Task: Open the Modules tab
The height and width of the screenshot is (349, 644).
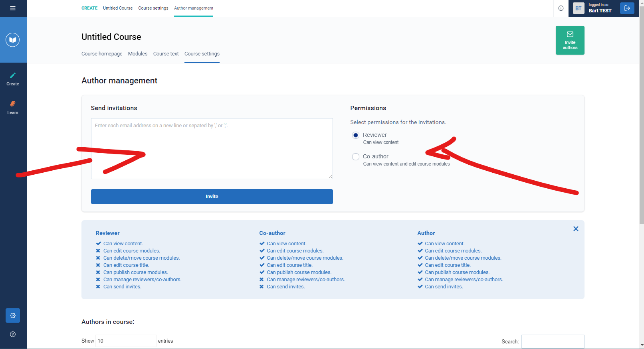Action: coord(138,54)
